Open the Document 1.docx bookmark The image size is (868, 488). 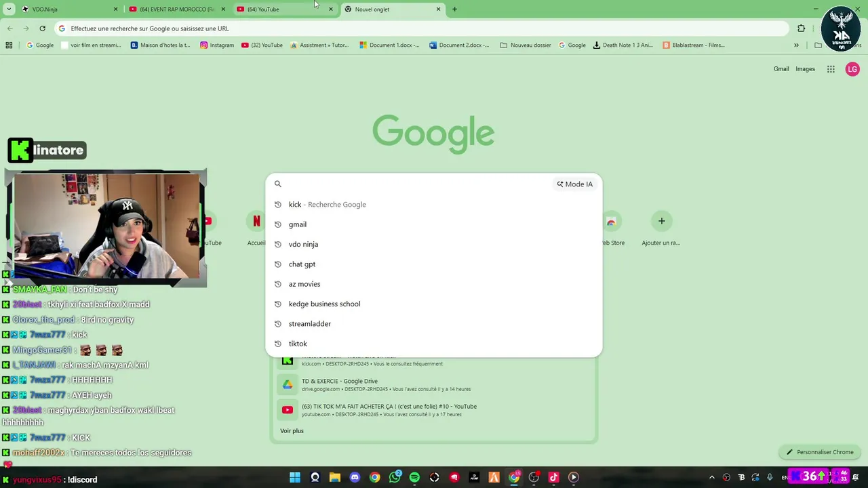coord(389,45)
